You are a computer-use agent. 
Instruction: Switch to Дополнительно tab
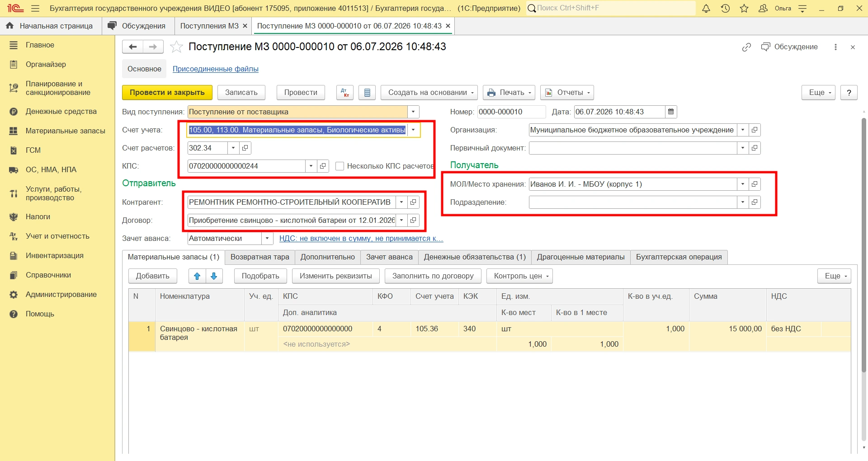click(328, 257)
